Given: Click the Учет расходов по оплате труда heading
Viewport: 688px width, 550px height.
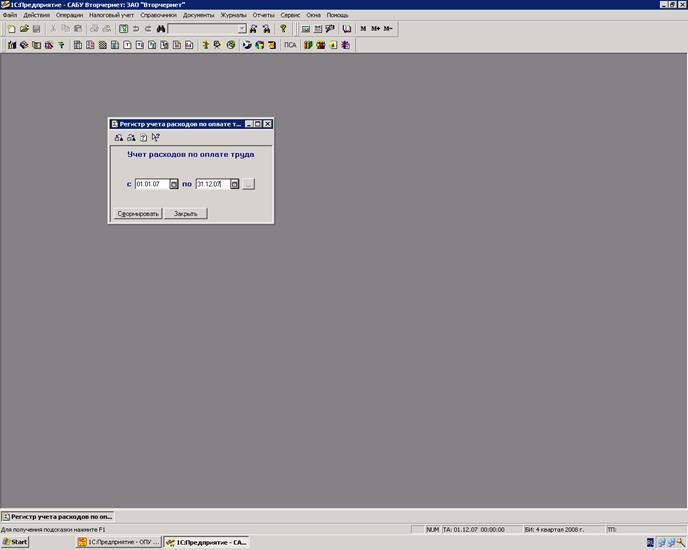Looking at the screenshot, I should 190,155.
